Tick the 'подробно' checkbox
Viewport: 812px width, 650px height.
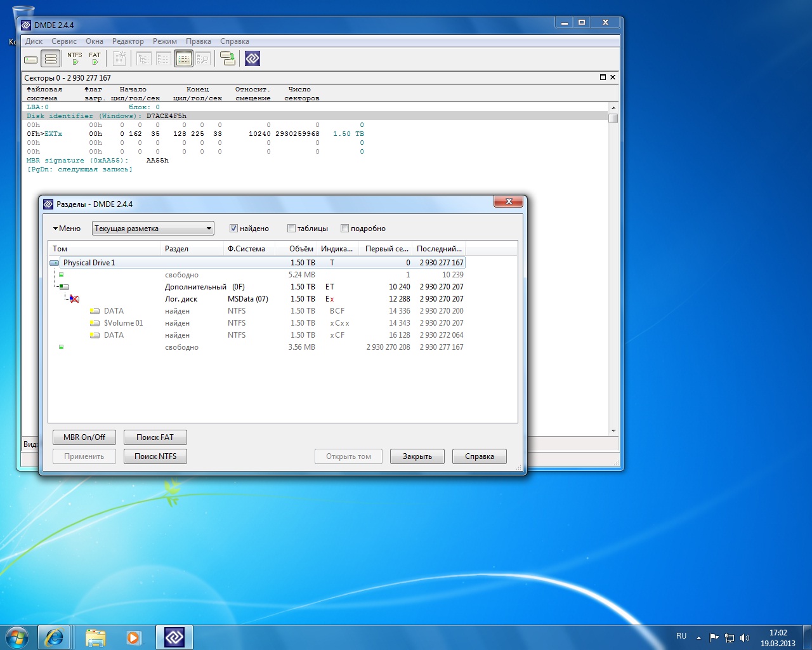tap(344, 229)
